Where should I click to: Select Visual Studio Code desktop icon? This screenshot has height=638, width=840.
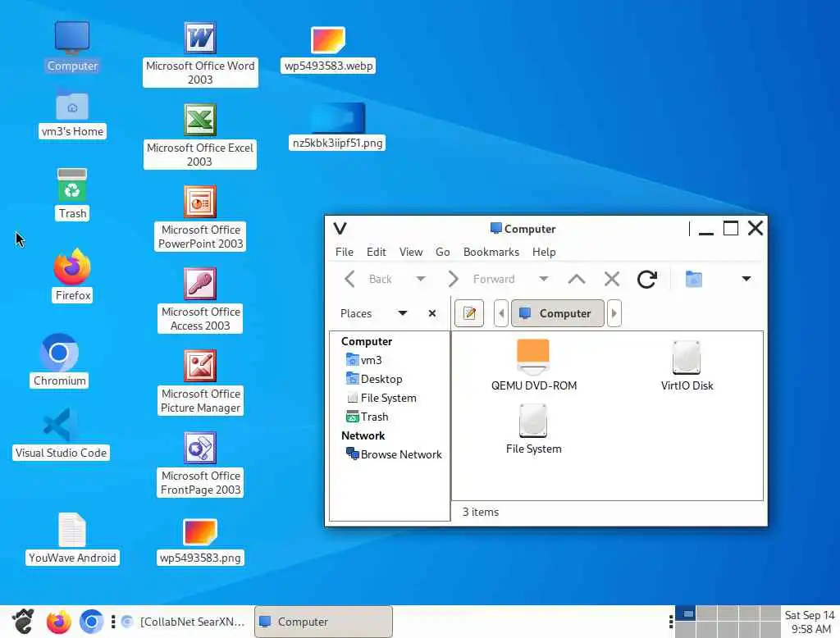(61, 433)
